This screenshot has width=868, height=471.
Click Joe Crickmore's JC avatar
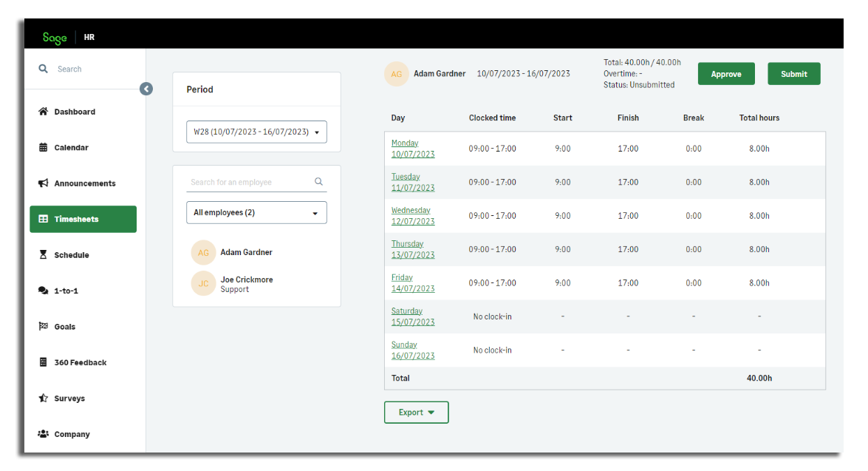(203, 284)
